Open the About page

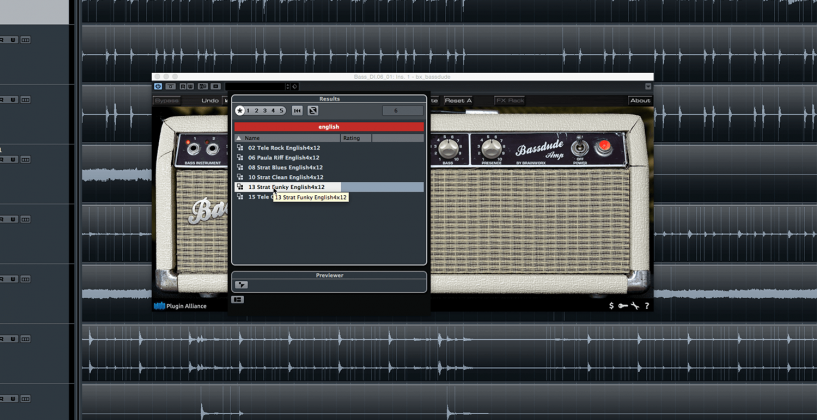click(x=640, y=101)
